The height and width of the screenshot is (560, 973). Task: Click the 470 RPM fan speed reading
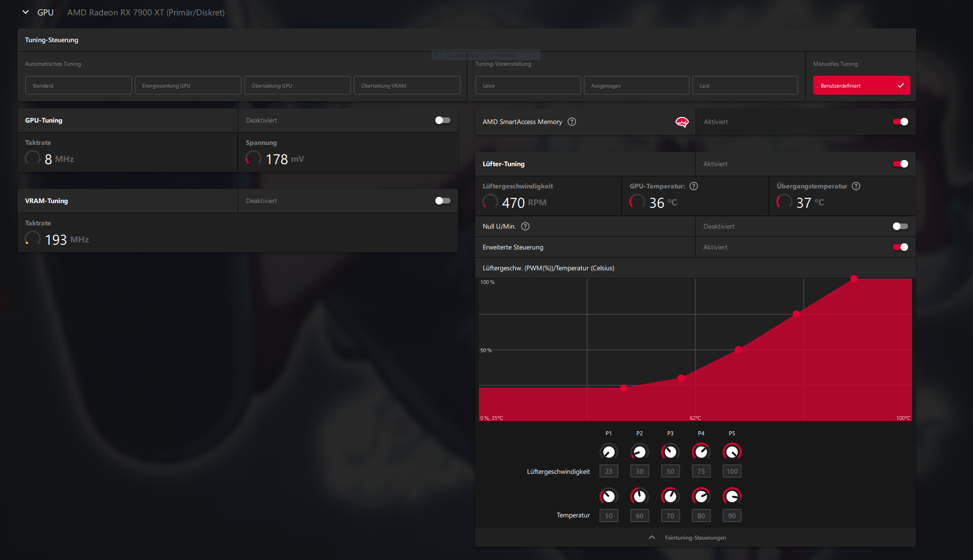point(524,203)
